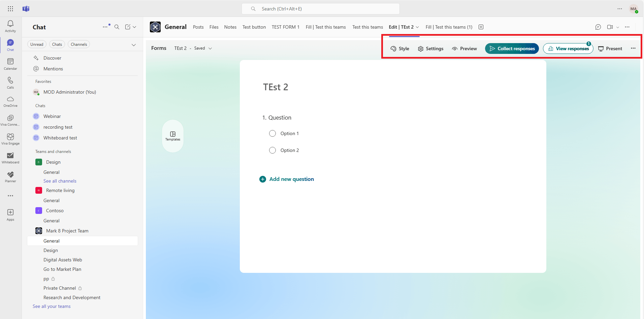Click Add new question
Viewport: 644px width, 319px height.
pos(287,179)
